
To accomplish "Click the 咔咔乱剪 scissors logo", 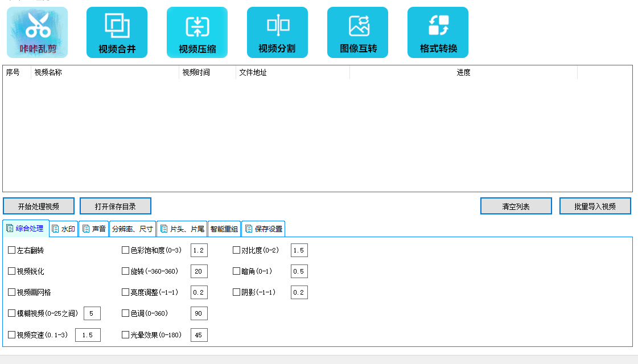I will pyautogui.click(x=36, y=32).
